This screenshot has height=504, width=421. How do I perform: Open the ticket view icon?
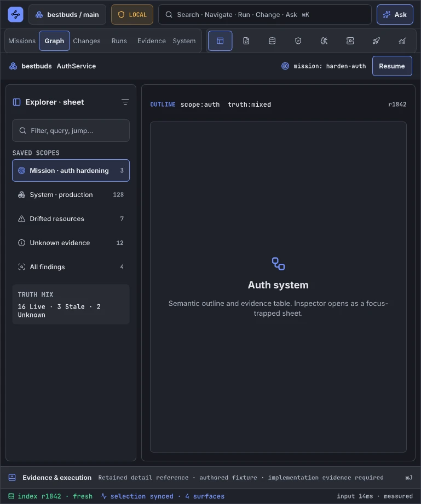pyautogui.click(x=350, y=41)
